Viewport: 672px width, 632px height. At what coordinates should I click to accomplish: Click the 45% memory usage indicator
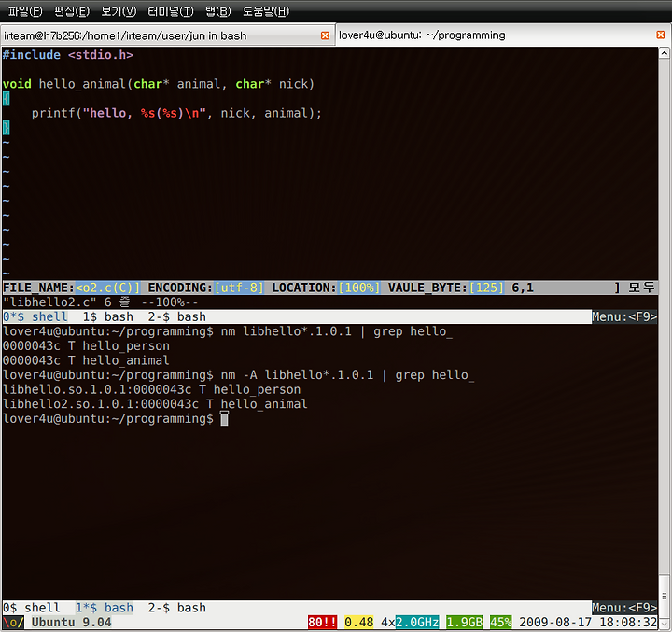pyautogui.click(x=500, y=622)
